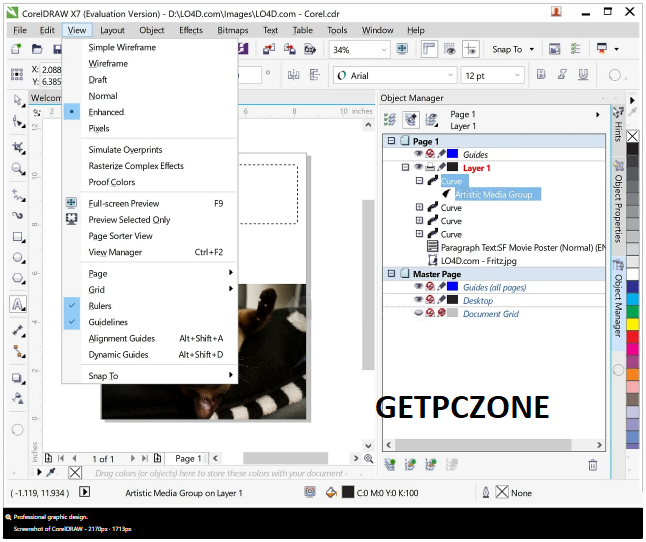The width and height of the screenshot is (646, 542).
Task: Toggle Italic text formatting
Action: pyautogui.click(x=562, y=75)
